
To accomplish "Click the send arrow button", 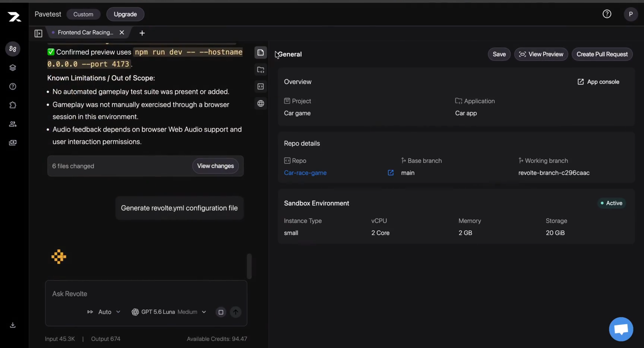I will click(x=235, y=312).
